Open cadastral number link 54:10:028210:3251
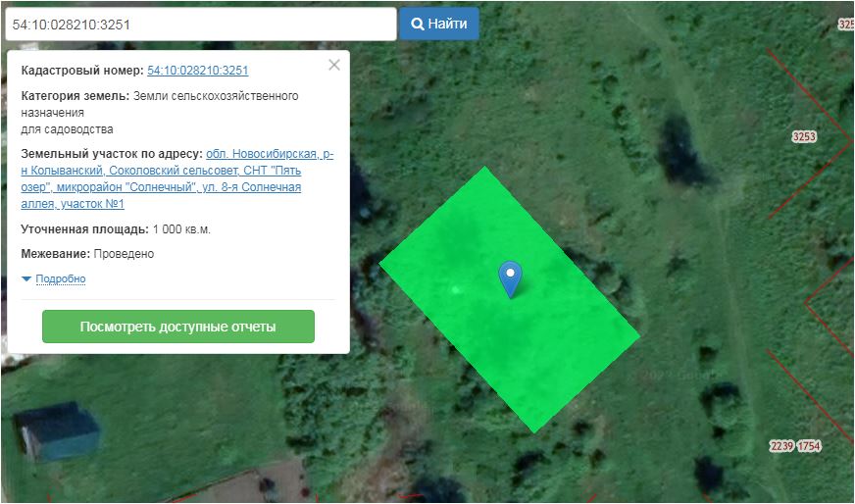Image resolution: width=855 pixels, height=504 pixels. 197,71
